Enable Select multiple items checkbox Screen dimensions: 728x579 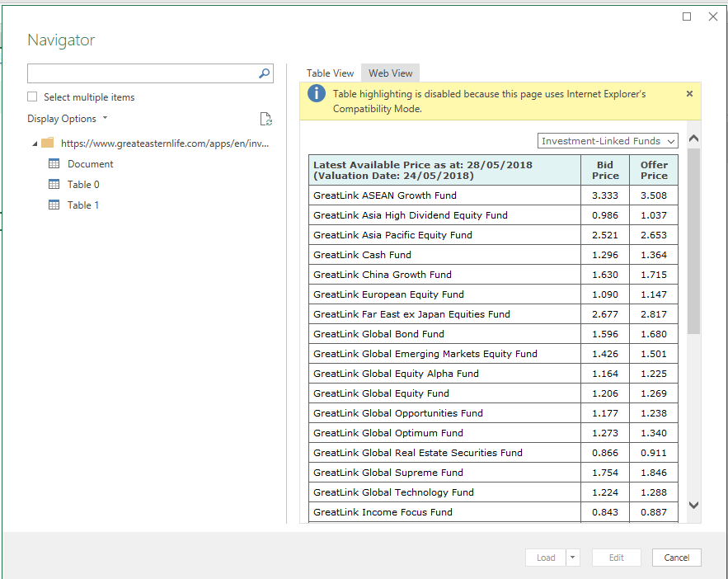click(32, 96)
